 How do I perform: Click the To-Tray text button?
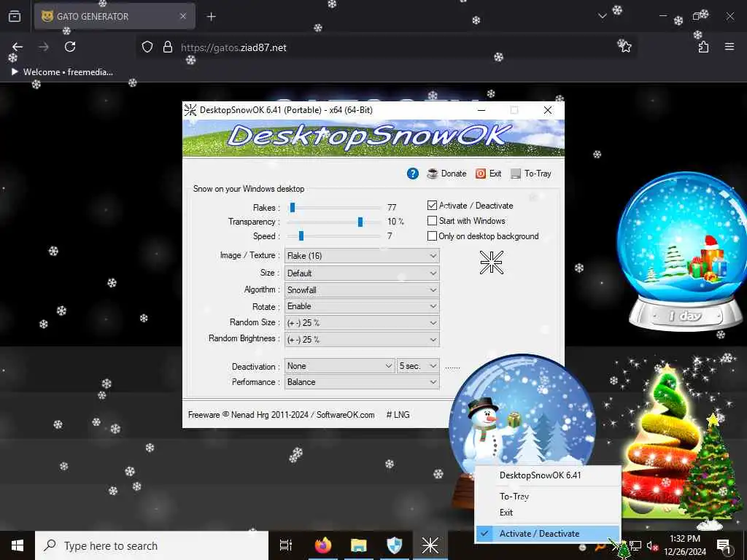538,174
